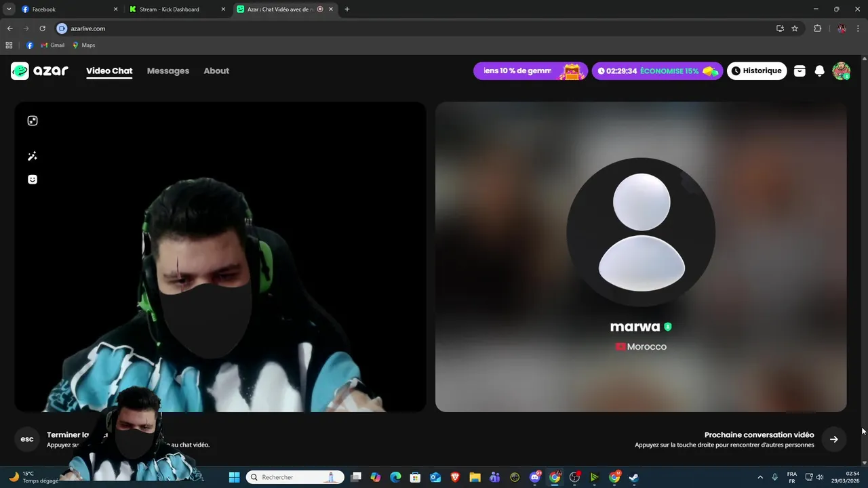Click the Azar logo

[39, 70]
